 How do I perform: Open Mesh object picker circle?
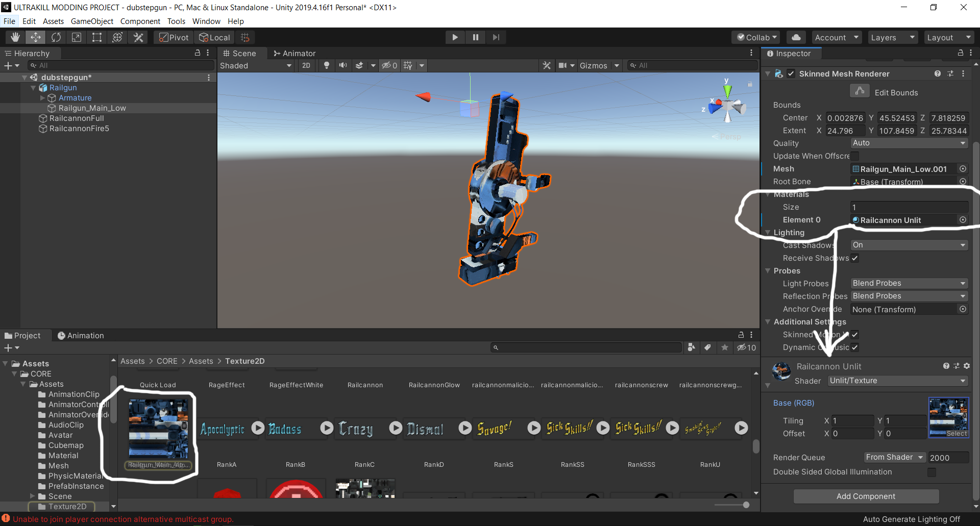click(963, 169)
